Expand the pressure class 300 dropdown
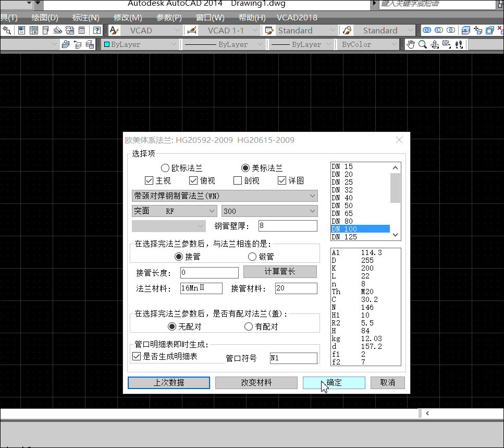Image resolution: width=504 pixels, height=448 pixels. point(269,211)
